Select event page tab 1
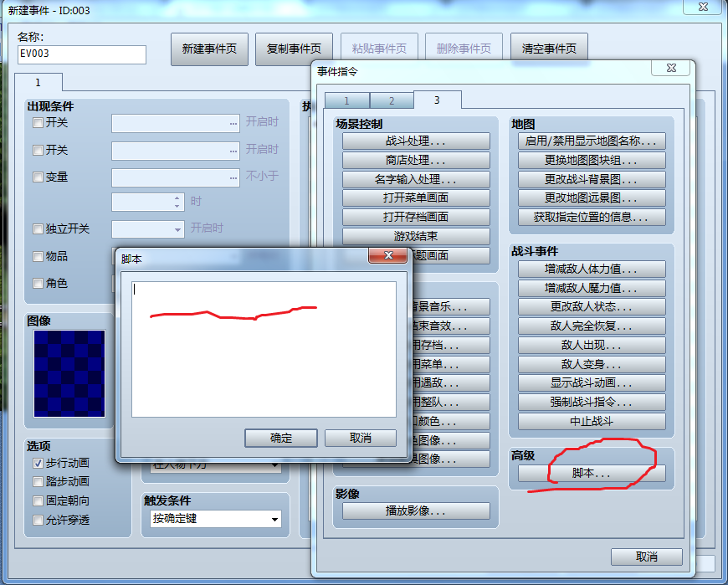 tap(38, 83)
